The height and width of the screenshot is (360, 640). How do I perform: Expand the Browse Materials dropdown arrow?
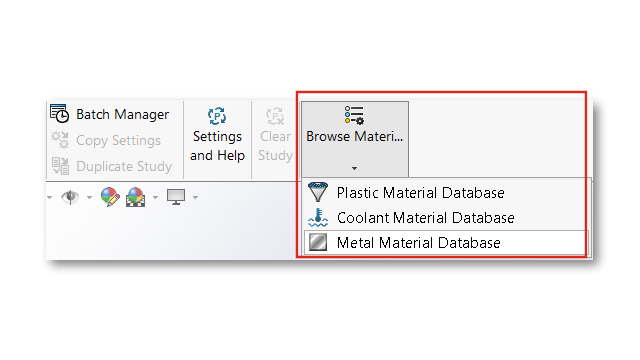(x=354, y=168)
